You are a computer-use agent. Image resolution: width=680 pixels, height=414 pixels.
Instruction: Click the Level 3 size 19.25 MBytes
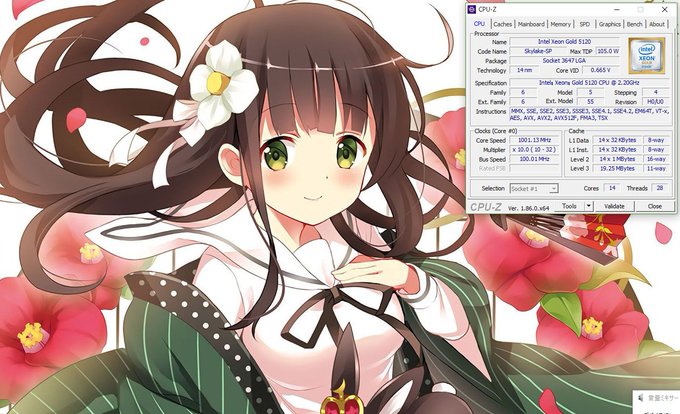coord(617,169)
